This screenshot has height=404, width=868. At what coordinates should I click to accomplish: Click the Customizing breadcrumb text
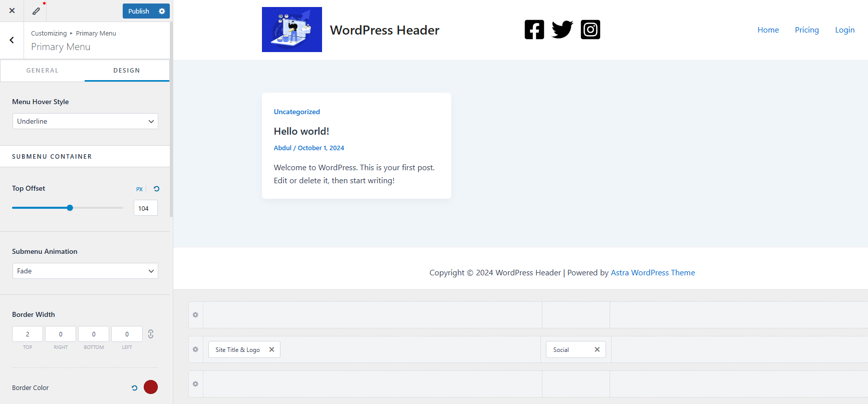tap(49, 34)
